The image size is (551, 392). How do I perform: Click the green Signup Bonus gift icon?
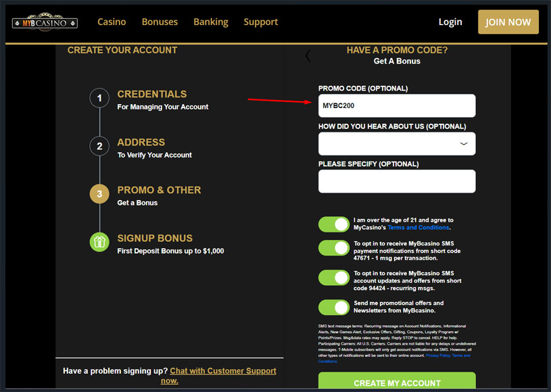pos(99,242)
